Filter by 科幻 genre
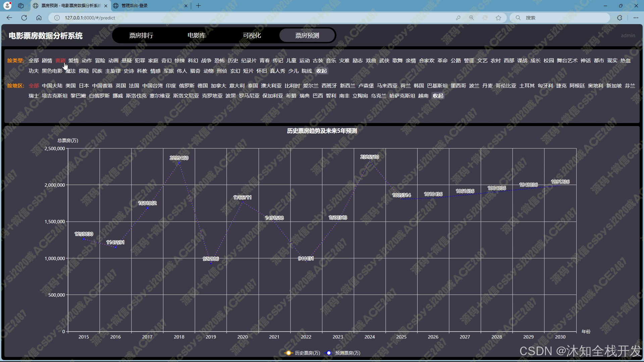The width and height of the screenshot is (644, 362). (193, 61)
